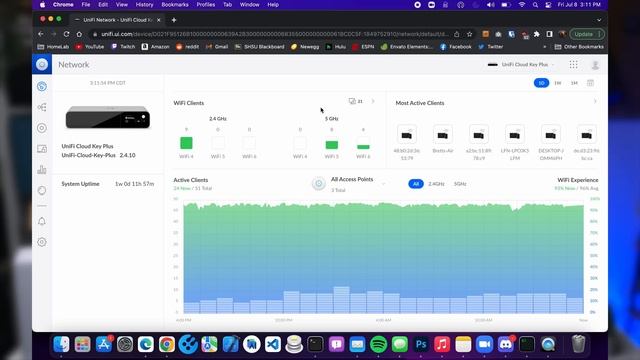Open the Settings gear in UniFi sidebar
640x360 pixels.
click(x=42, y=242)
